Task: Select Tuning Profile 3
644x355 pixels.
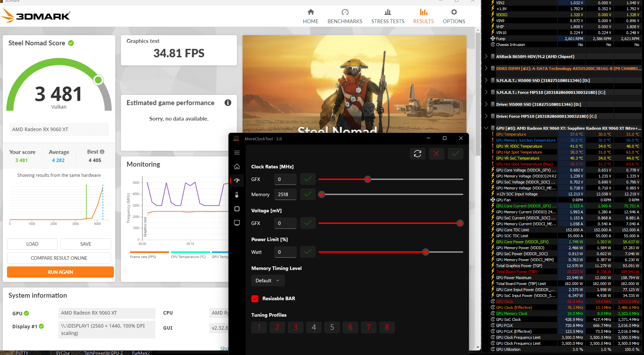Action: click(x=296, y=327)
